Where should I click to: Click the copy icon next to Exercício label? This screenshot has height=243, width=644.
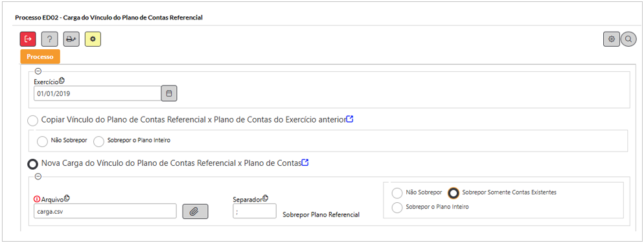pyautogui.click(x=62, y=80)
